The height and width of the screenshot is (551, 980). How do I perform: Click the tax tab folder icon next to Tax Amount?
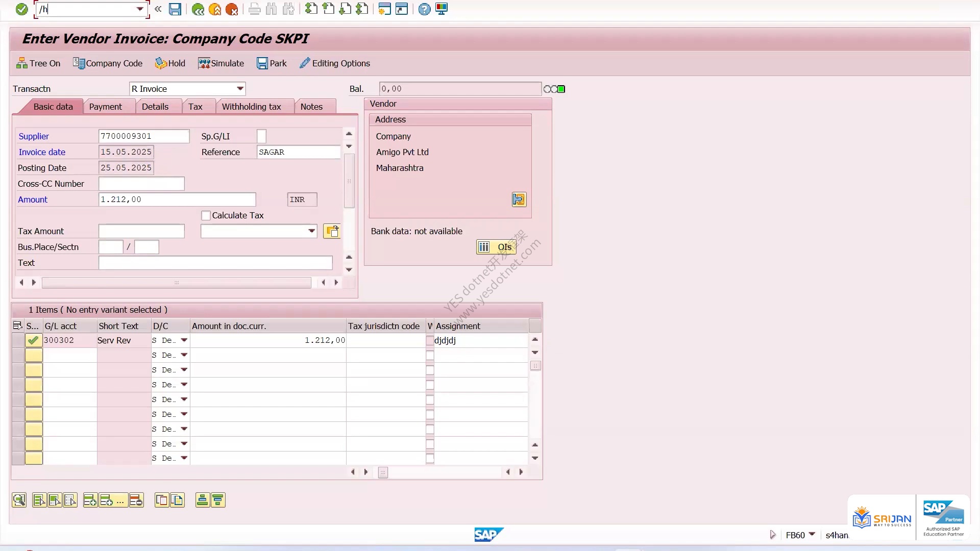[x=332, y=231]
